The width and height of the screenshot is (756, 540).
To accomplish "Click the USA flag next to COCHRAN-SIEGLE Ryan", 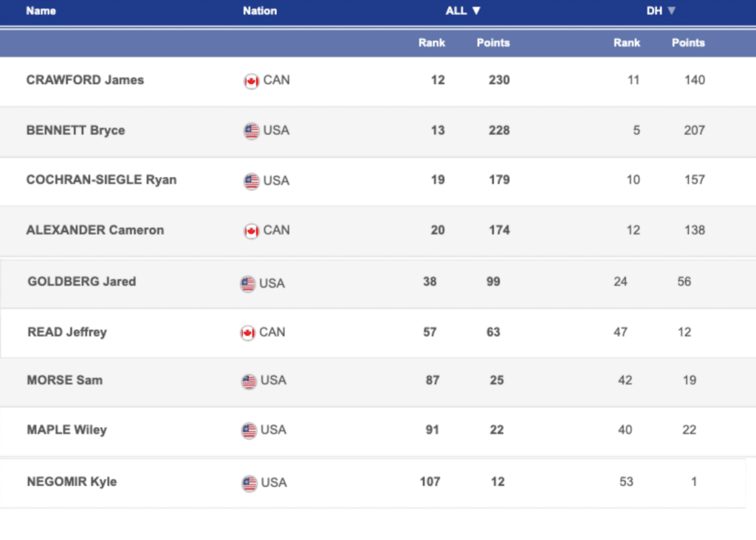I will (x=251, y=181).
